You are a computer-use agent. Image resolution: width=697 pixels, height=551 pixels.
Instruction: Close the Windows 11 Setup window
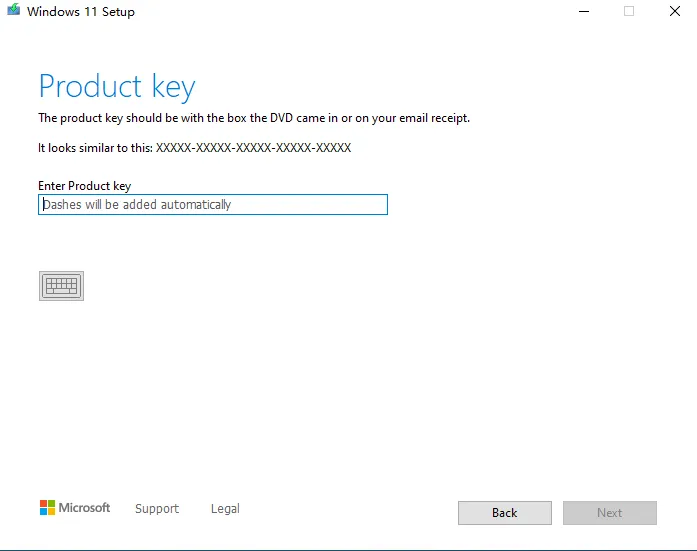pyautogui.click(x=675, y=11)
